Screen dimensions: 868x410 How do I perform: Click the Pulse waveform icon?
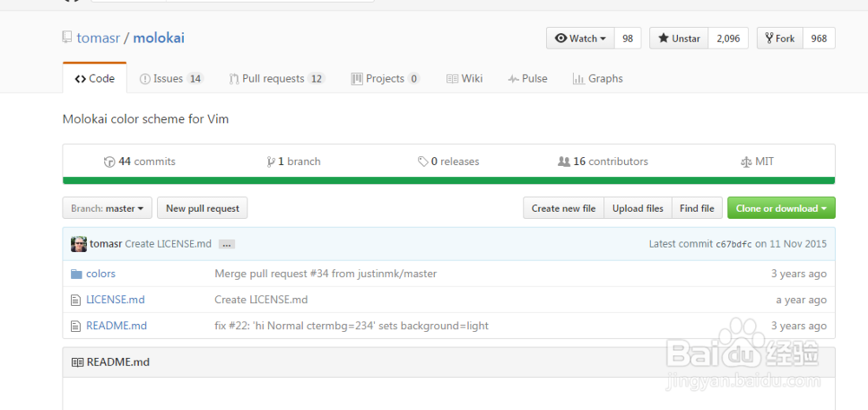[x=513, y=79]
